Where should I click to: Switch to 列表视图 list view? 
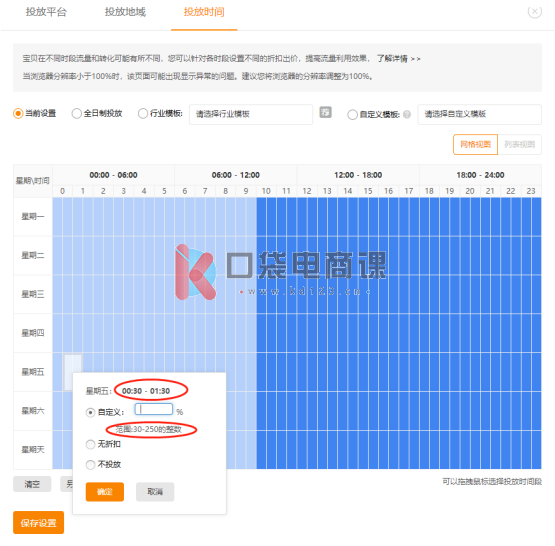(519, 144)
